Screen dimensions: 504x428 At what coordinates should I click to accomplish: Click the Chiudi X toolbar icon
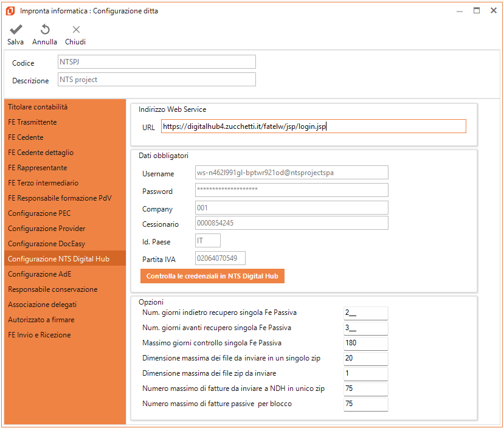(x=76, y=30)
